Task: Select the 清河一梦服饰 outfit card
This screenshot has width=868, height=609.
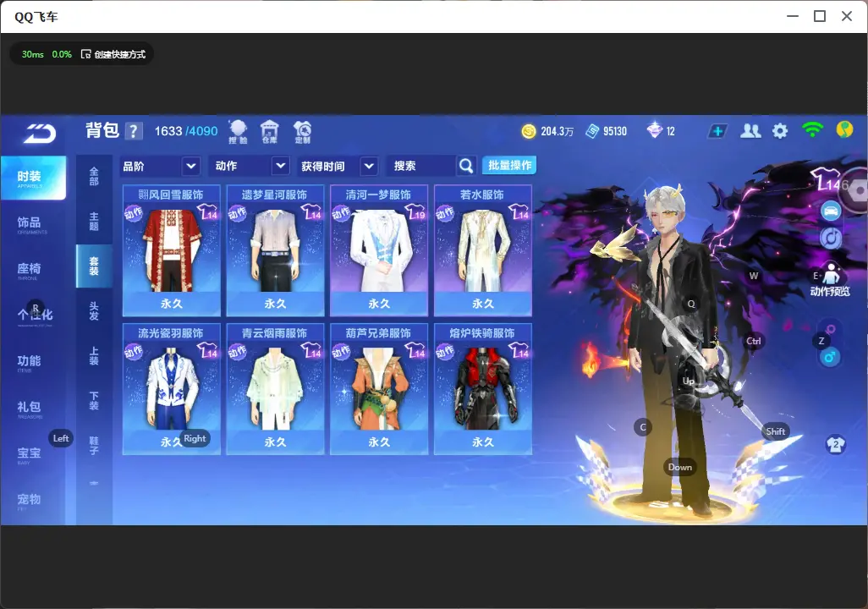Action: 379,250
